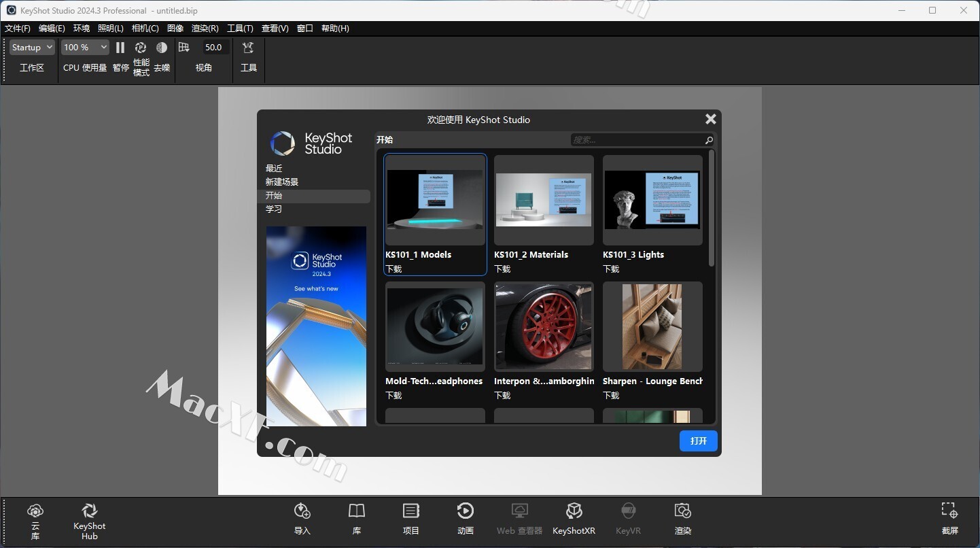Click the search magnifier icon in welcome dialog

pos(709,140)
